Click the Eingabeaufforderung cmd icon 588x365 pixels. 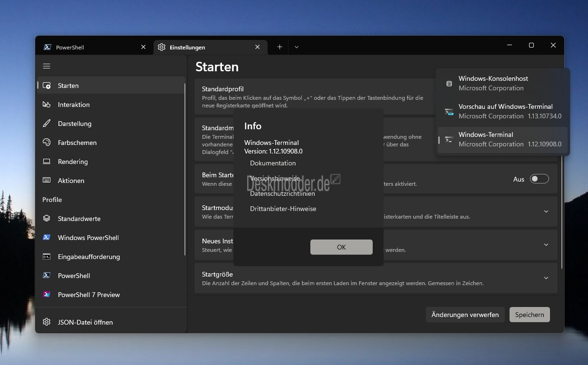point(47,257)
